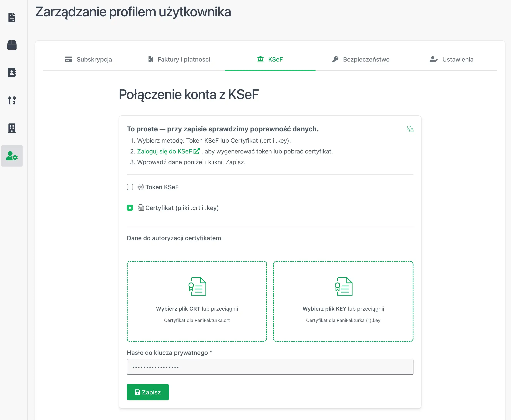Image resolution: width=511 pixels, height=420 pixels.
Task: Select the user profile settings icon
Action: 12,156
